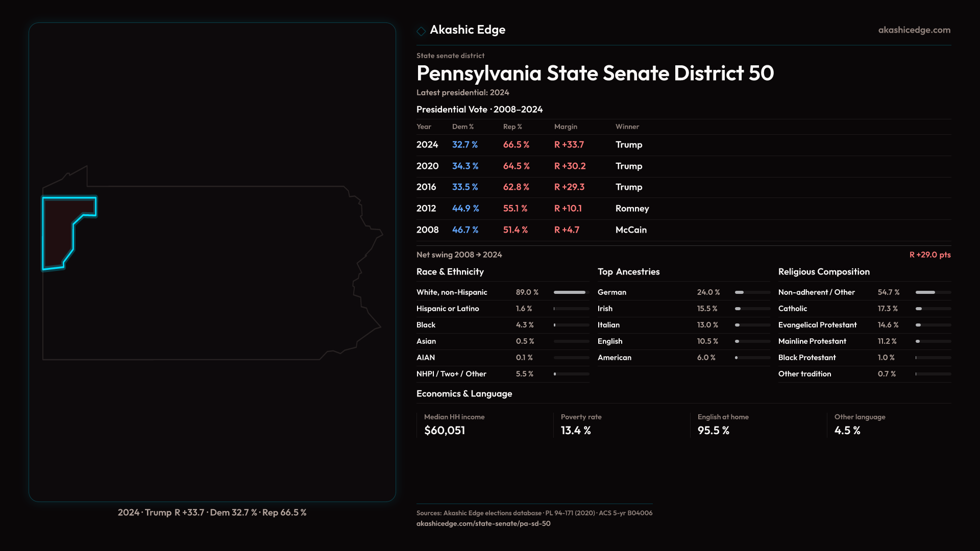980x551 pixels.
Task: Click the Winner column header
Action: pos(627,127)
